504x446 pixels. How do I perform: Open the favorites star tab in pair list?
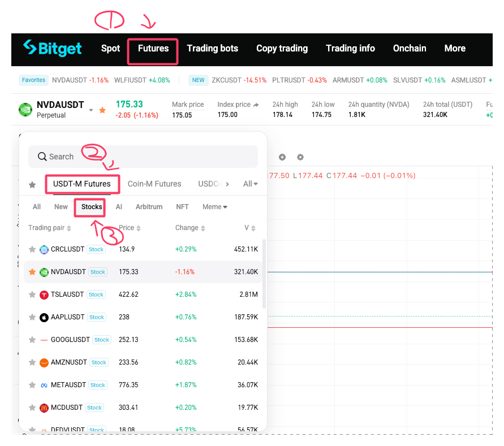pos(32,184)
